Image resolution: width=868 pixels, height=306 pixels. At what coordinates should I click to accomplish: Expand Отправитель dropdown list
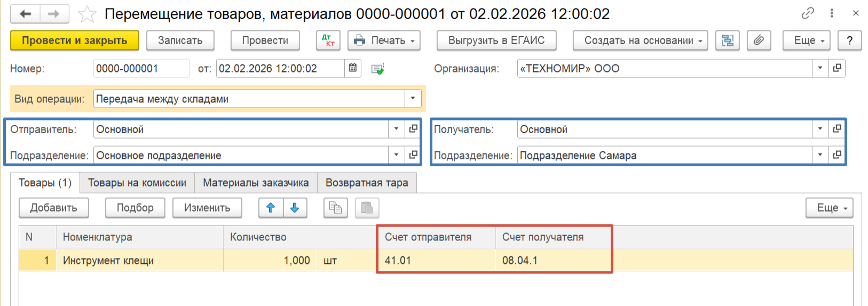(396, 129)
